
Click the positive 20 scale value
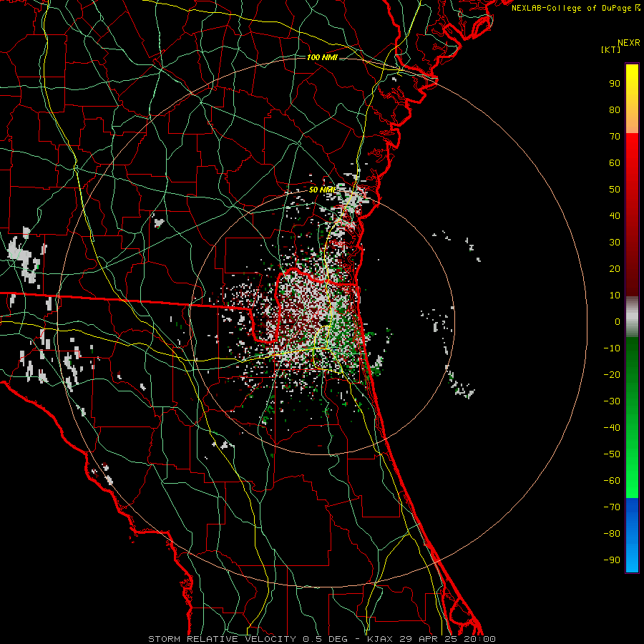pyautogui.click(x=615, y=269)
